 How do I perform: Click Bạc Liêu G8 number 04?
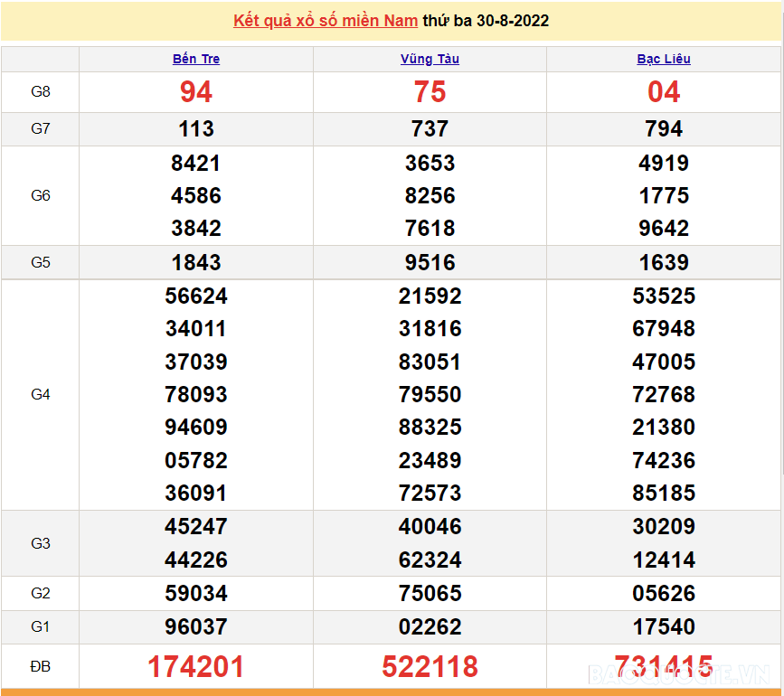664,92
